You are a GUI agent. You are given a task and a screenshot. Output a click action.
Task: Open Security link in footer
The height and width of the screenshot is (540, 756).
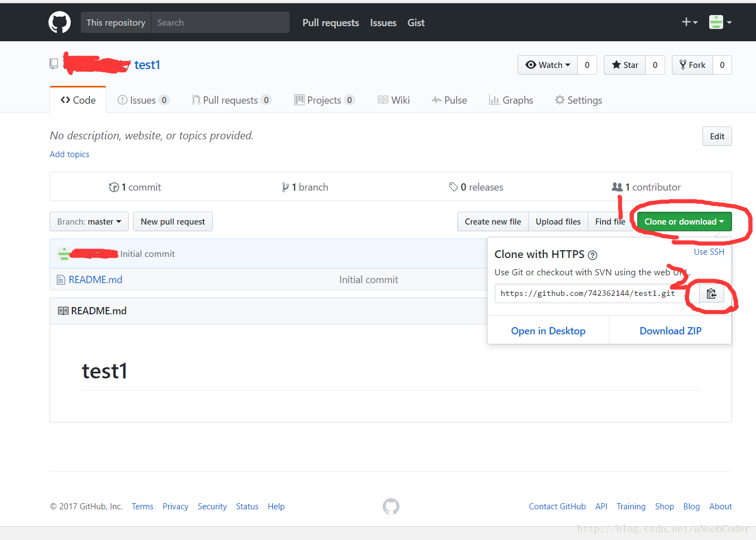tap(212, 506)
